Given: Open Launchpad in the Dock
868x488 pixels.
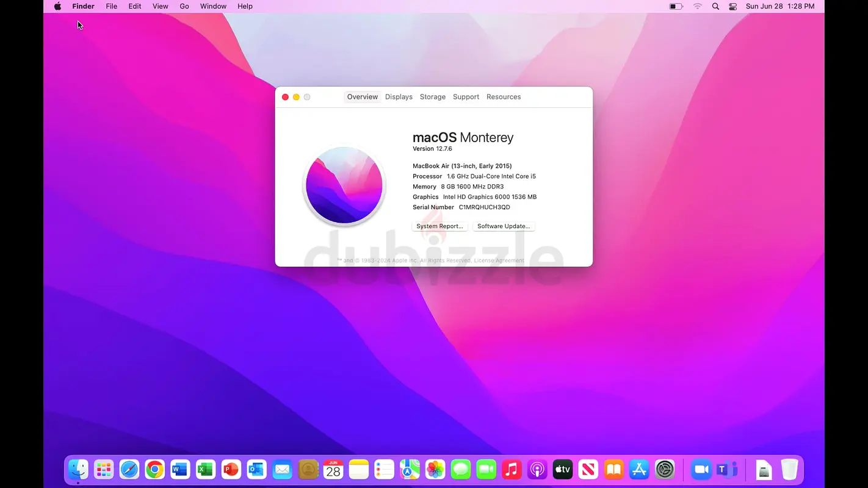Looking at the screenshot, I should click(x=104, y=469).
